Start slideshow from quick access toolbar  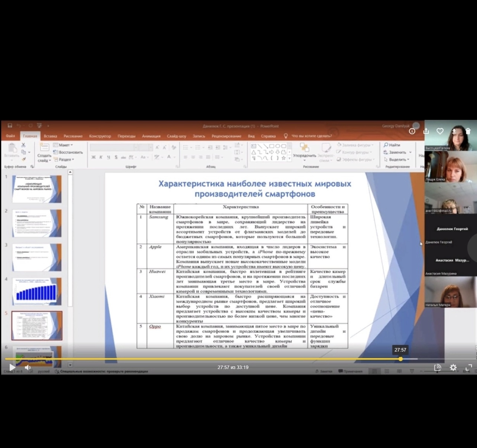click(39, 126)
